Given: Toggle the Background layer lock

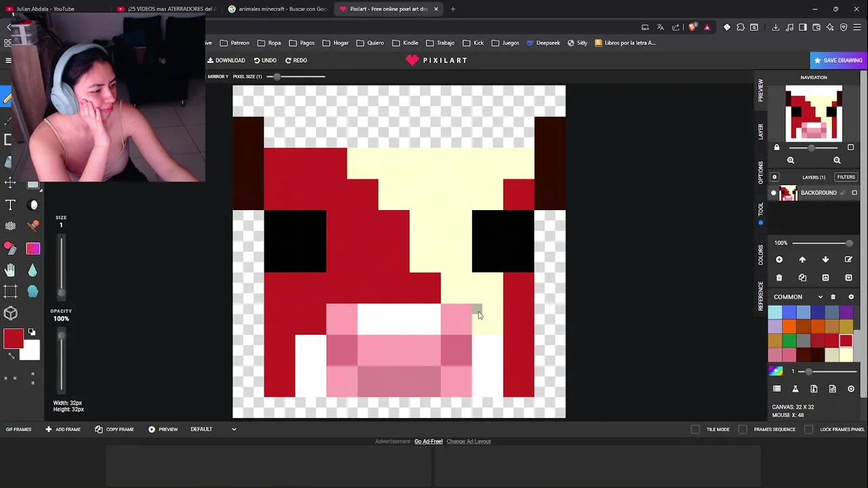Looking at the screenshot, I should click(844, 193).
